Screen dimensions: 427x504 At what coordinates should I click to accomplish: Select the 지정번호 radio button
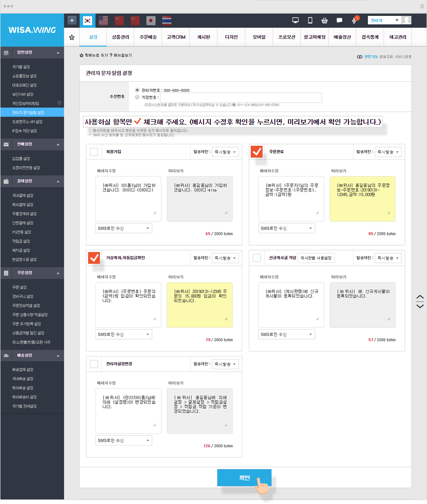tap(137, 97)
